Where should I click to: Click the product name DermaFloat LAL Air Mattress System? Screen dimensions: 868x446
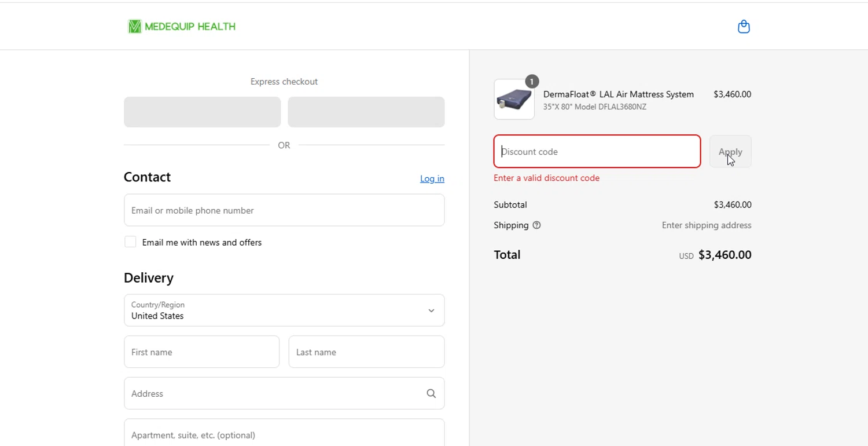click(x=618, y=94)
